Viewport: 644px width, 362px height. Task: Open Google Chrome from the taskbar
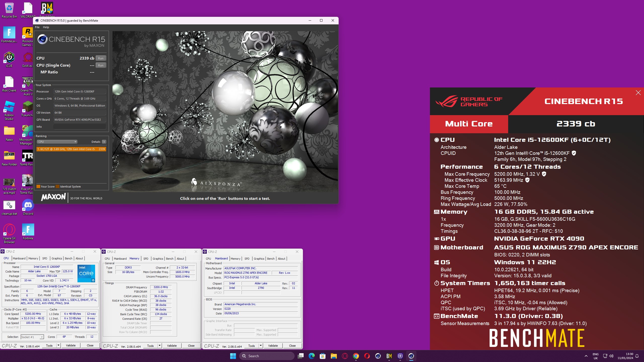356,356
